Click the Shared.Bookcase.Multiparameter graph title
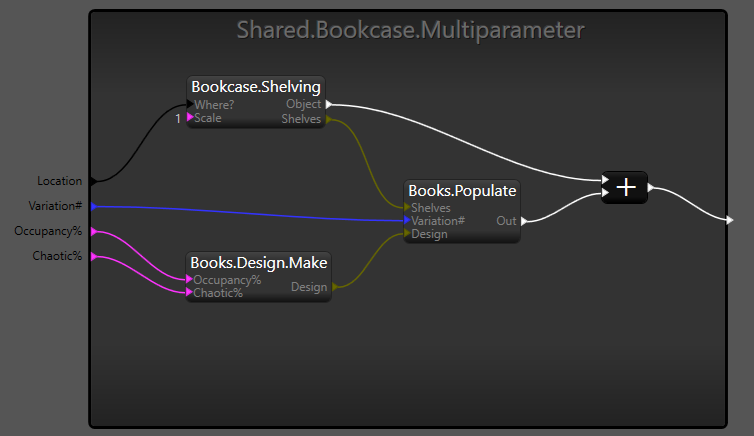 410,30
